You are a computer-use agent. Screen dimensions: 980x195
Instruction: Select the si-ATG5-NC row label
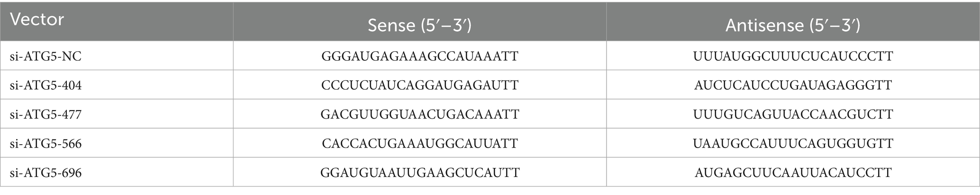[45, 56]
